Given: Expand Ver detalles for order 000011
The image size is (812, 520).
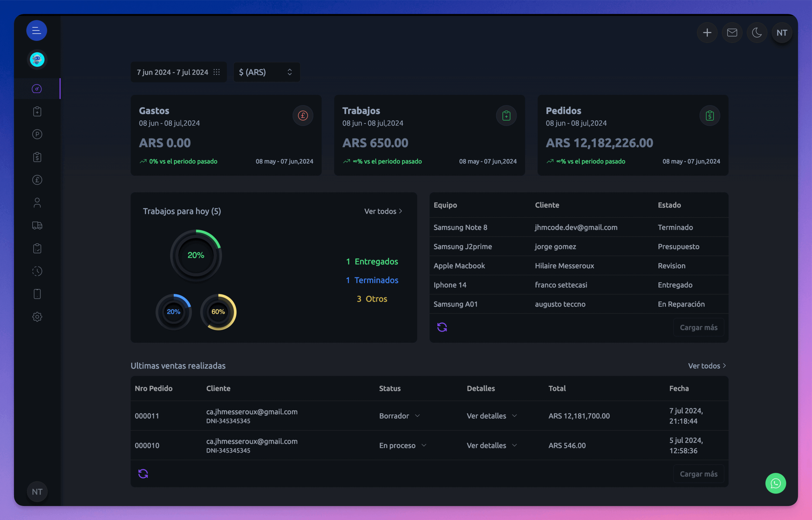Looking at the screenshot, I should point(492,416).
